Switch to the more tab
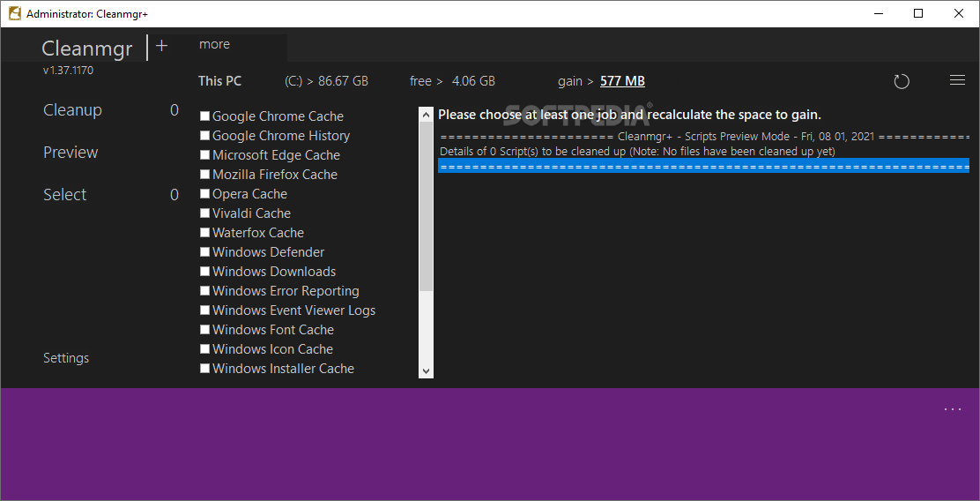980x501 pixels. (214, 44)
